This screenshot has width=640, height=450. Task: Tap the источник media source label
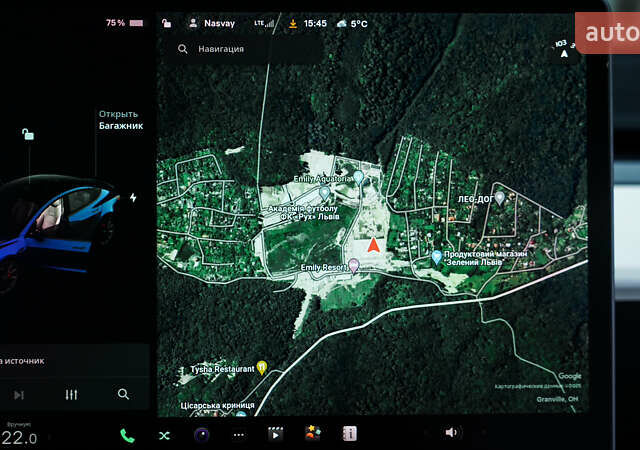click(x=24, y=361)
